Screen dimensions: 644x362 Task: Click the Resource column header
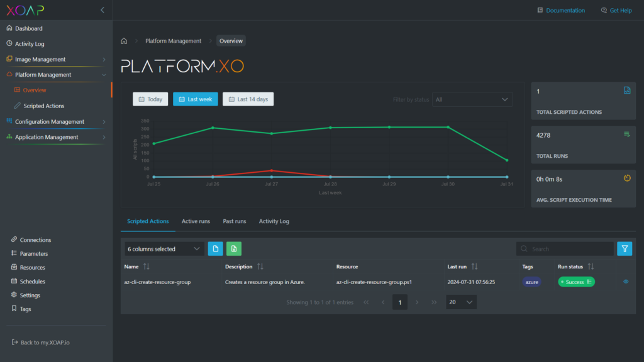(347, 266)
